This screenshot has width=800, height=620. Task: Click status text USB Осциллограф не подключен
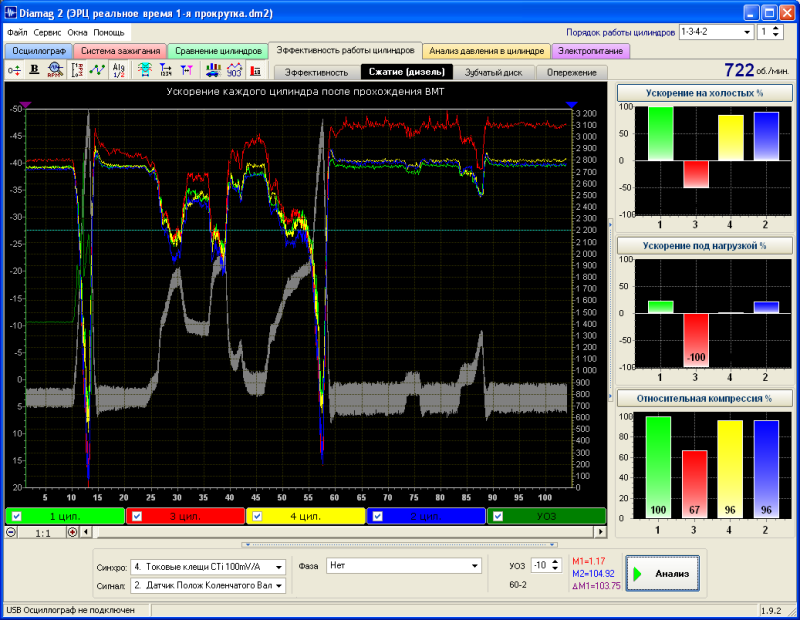70,610
